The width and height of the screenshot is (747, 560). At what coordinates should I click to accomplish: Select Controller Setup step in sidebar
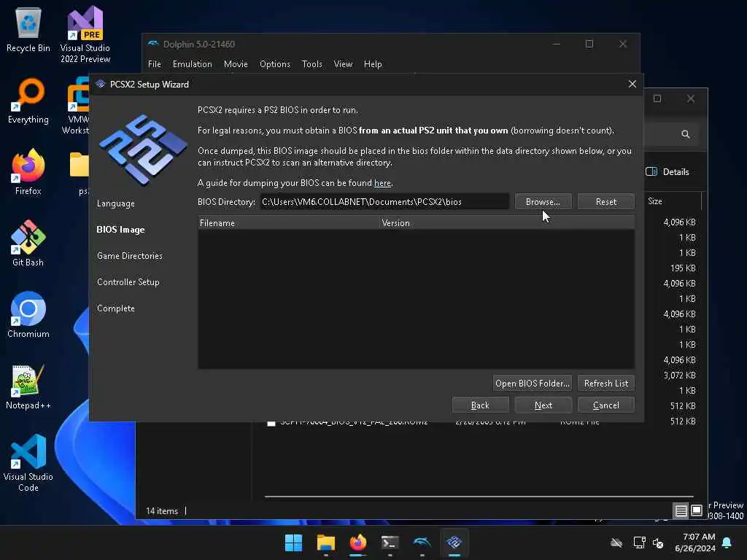coord(128,282)
